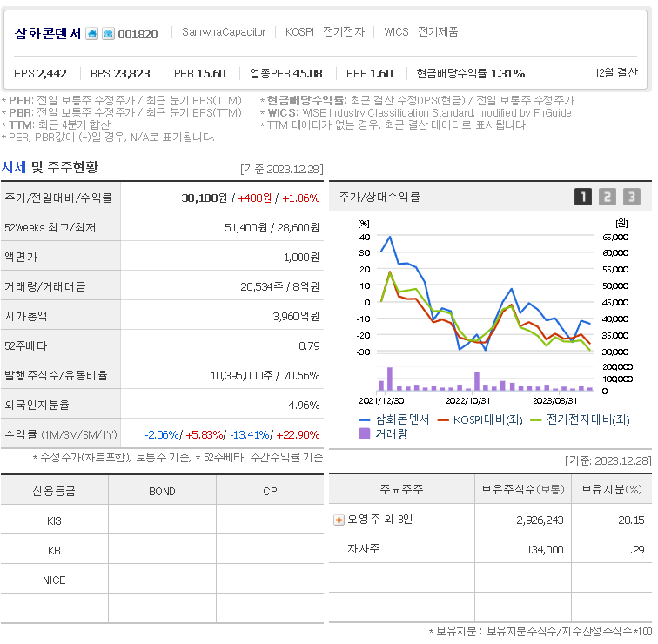658x644 pixels.
Task: Click the 28.15 ownership percentage
Action: 631,520
